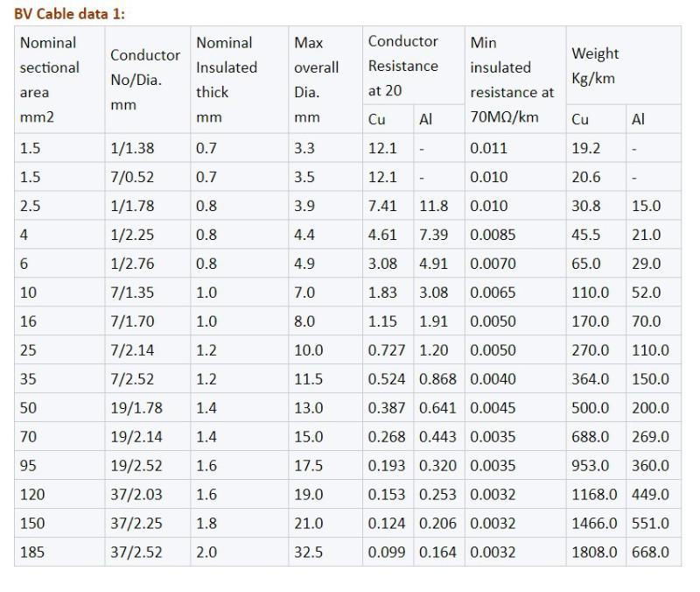Select the 0.868 aluminium resistance value
Image resolution: width=700 pixels, height=592 pixels.
tap(437, 379)
